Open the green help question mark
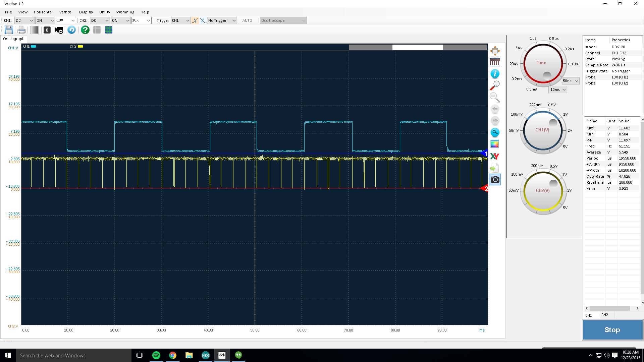This screenshot has height=362, width=644. click(x=85, y=30)
